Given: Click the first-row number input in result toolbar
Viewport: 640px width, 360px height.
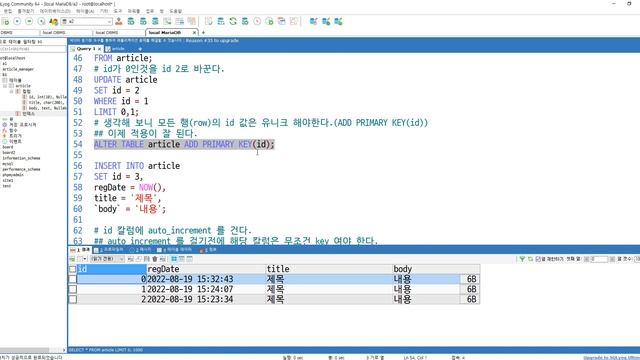Looking at the screenshot, I should (x=599, y=259).
